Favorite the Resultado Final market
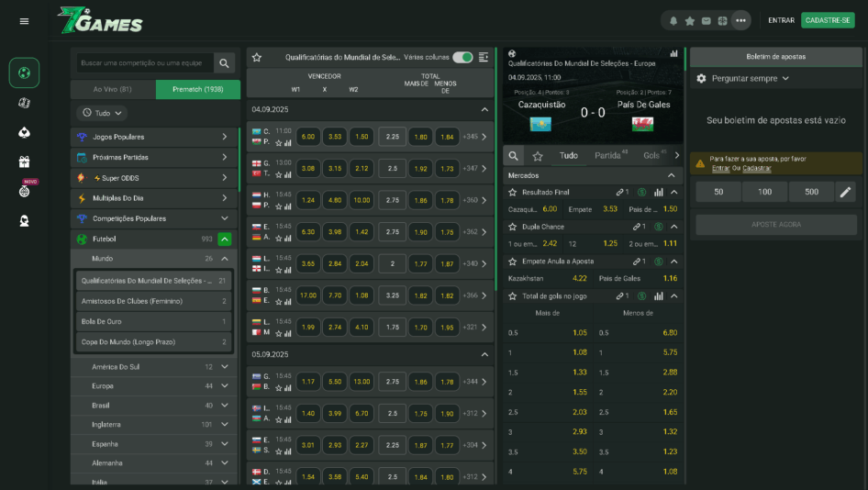The width and height of the screenshot is (868, 490). 513,192
